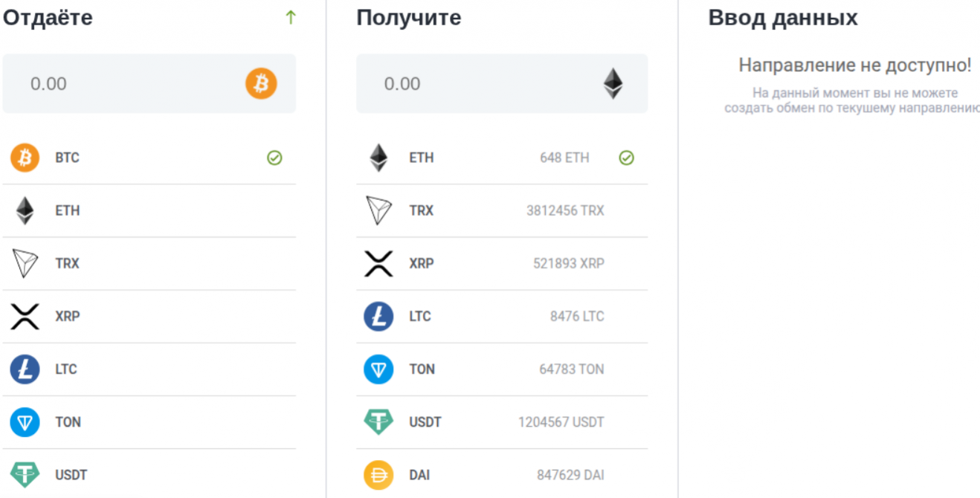Select the TRX triangle icon in the Отдаёте list
This screenshot has height=498, width=980.
click(x=25, y=263)
